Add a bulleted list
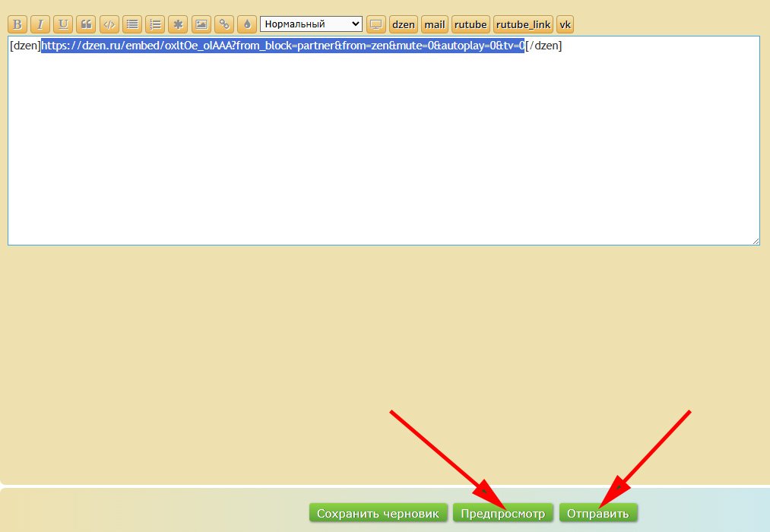The height and width of the screenshot is (532, 770). pyautogui.click(x=132, y=24)
